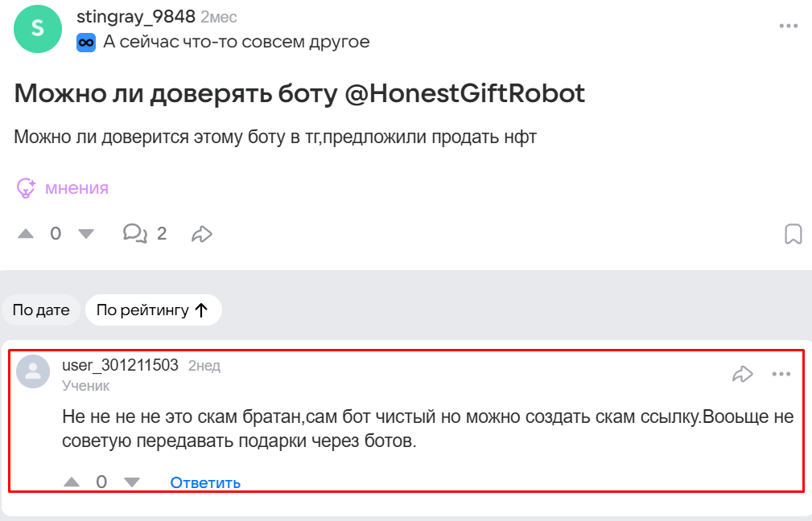Click "Ответить" to reply to the answer

pos(205,482)
